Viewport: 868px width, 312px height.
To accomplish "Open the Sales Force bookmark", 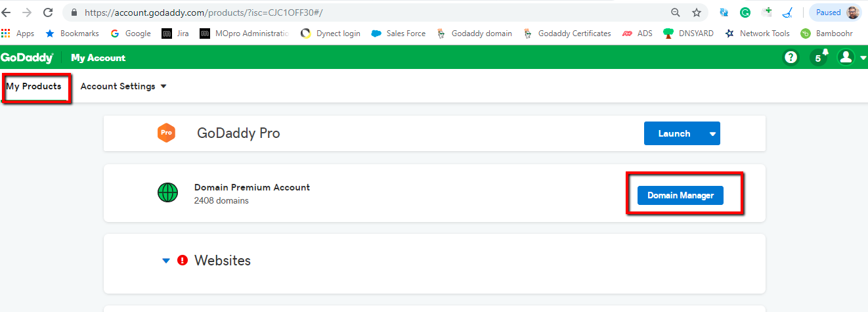I will coord(399,33).
